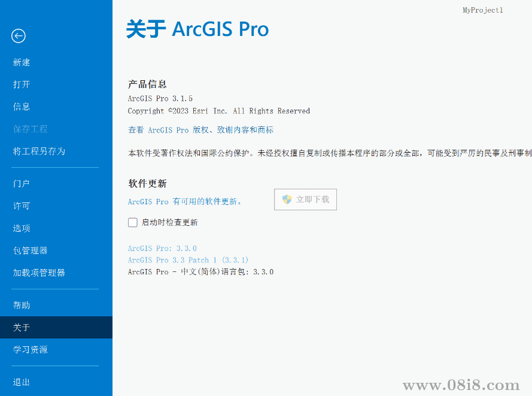Click the copyright-law notice starting 本软件受著作权法
This screenshot has width=532, height=396.
click(330, 153)
